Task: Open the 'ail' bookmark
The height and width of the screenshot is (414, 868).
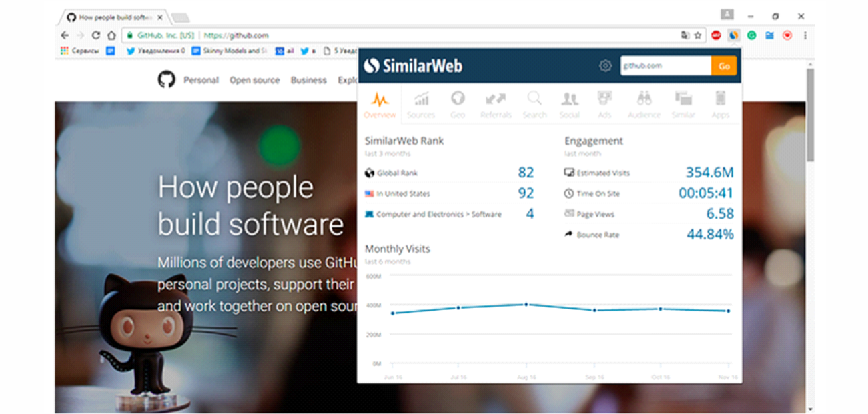Action: (285, 51)
